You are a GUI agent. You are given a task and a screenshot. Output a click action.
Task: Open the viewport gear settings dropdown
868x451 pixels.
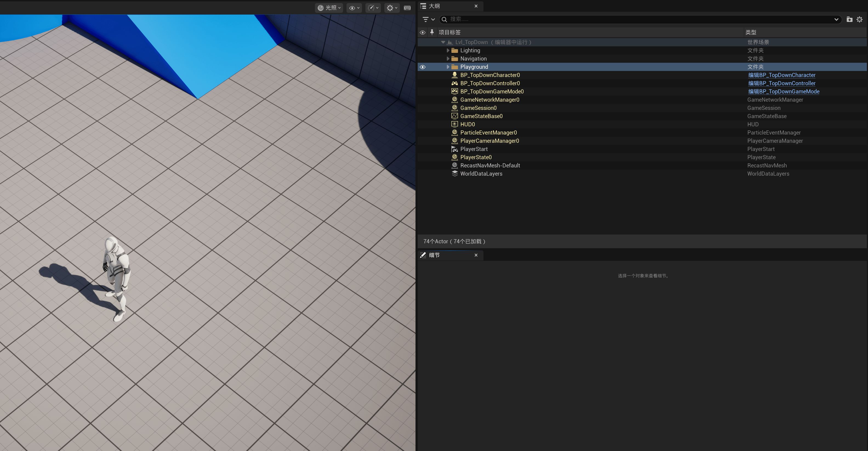(x=392, y=8)
